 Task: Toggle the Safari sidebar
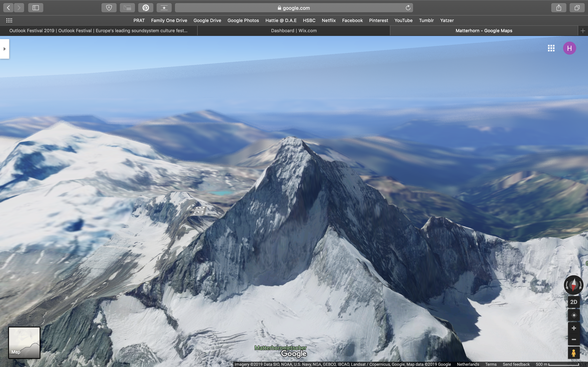pos(36,8)
